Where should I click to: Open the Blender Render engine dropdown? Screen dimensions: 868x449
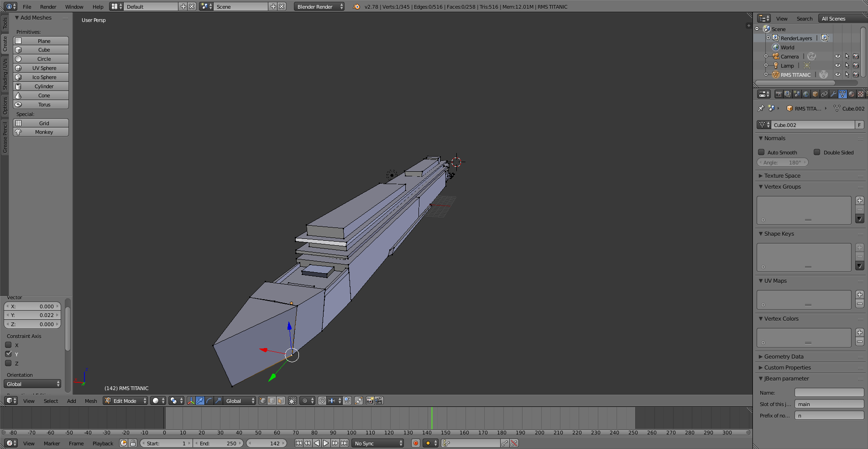[319, 7]
